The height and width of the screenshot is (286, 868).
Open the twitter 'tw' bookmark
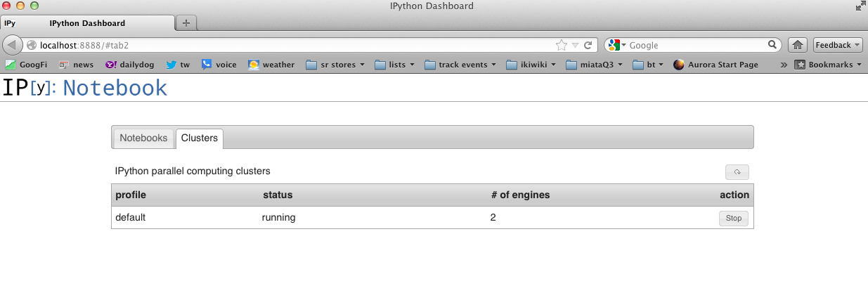pyautogui.click(x=178, y=65)
